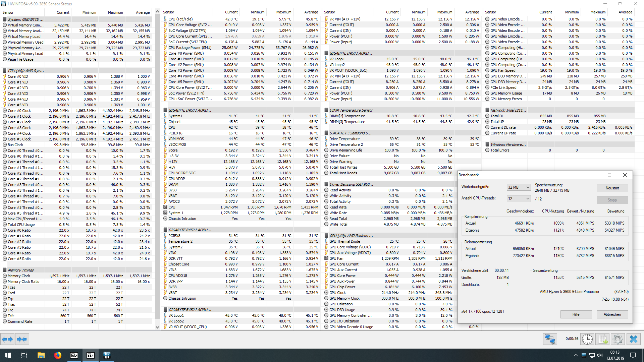The height and width of the screenshot is (362, 644).
Task: Select the Memory Timings sensor group header
Action: [x=21, y=270]
